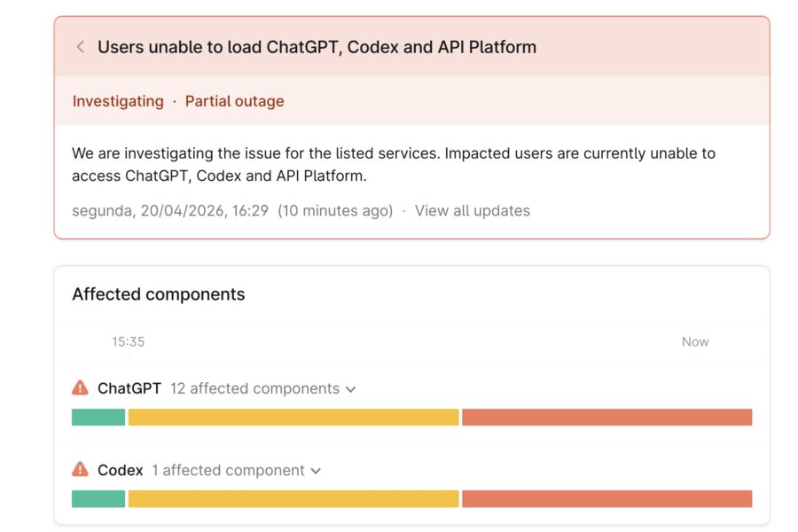
Task: Click the Codex component name
Action: [119, 470]
